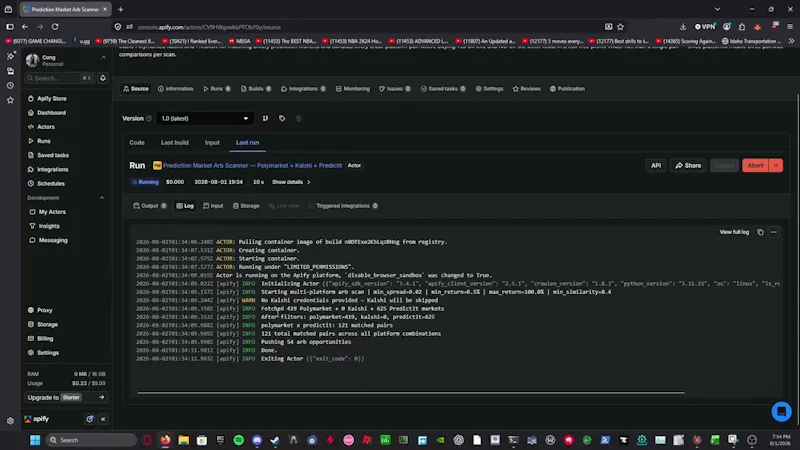Open the Version 1.0 (latest) dropdown
800x450 pixels.
tap(204, 118)
